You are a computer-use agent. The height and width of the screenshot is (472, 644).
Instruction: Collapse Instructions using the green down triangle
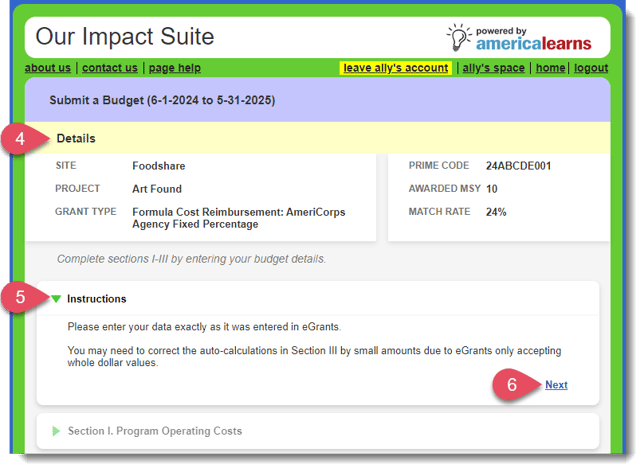[57, 299]
